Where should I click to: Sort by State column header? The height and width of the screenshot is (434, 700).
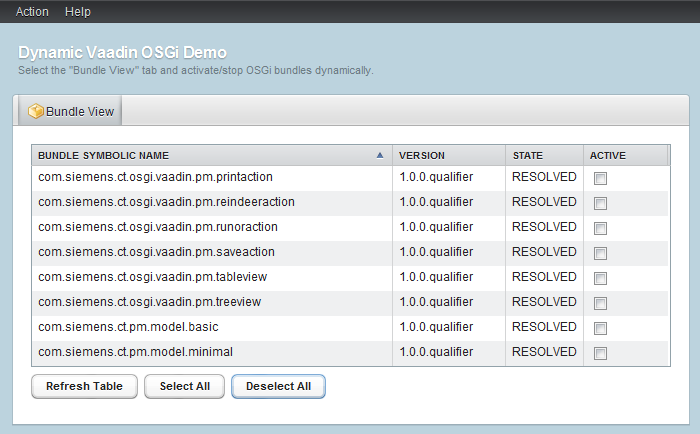tap(544, 155)
